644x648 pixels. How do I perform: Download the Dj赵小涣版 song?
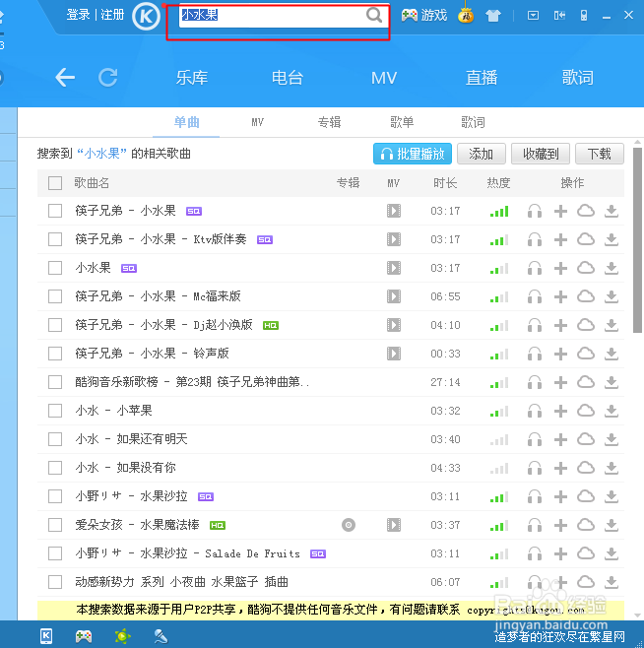tap(612, 325)
